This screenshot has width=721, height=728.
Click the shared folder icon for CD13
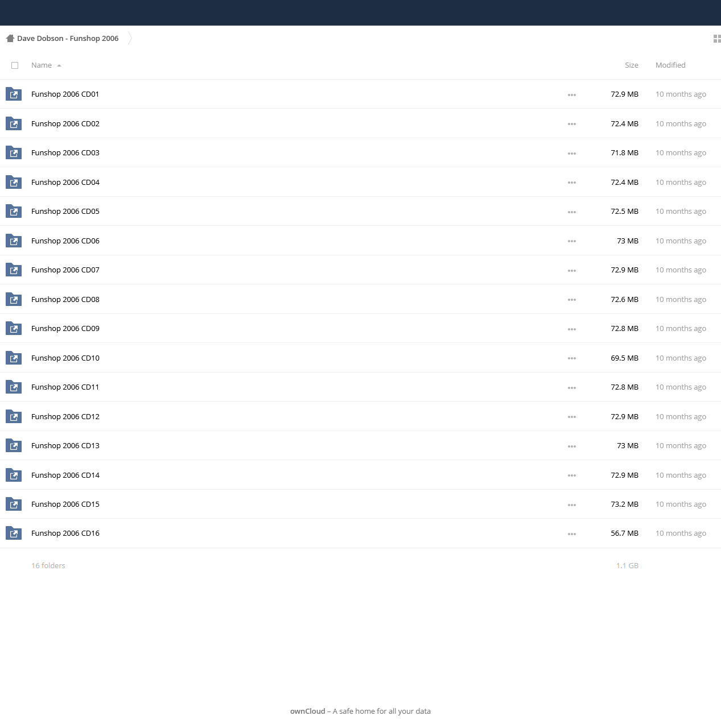(14, 445)
